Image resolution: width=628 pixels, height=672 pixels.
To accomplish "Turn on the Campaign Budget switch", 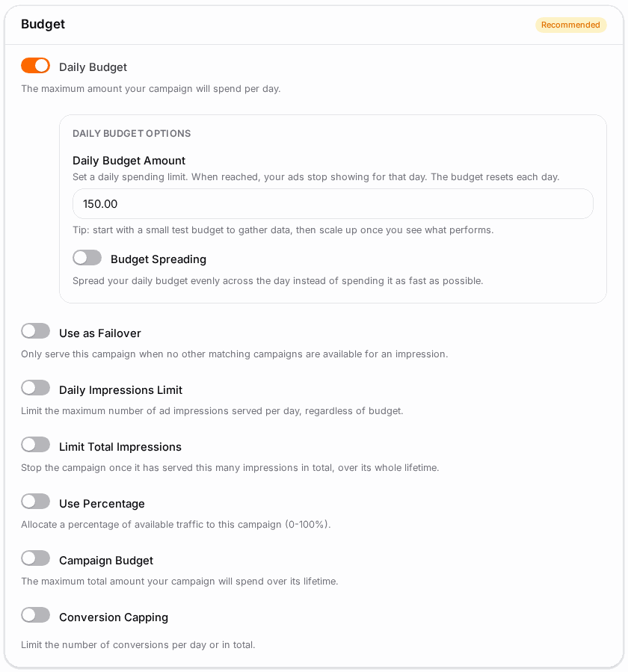I will pyautogui.click(x=36, y=559).
